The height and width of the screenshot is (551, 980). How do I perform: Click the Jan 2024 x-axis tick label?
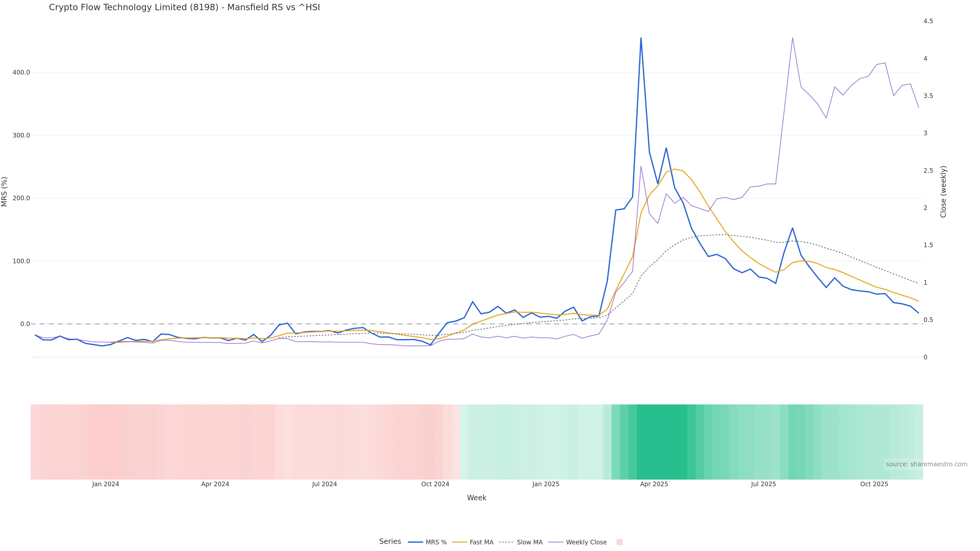tap(105, 484)
